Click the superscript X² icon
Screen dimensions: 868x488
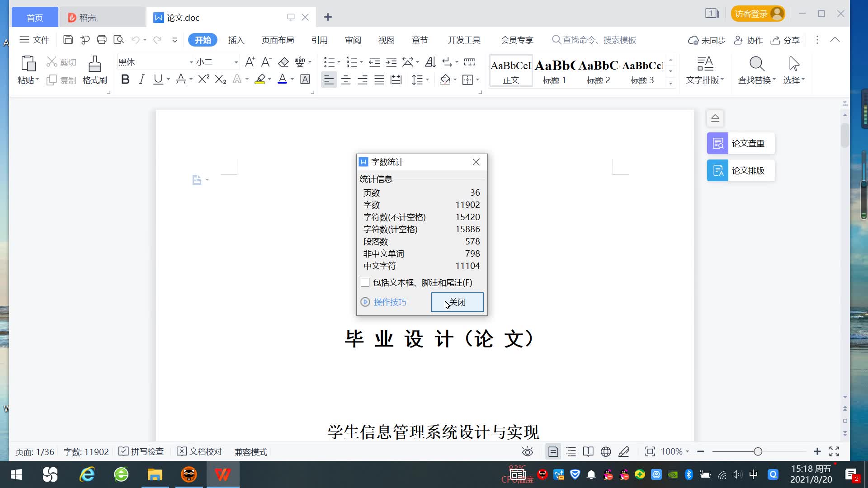click(203, 80)
